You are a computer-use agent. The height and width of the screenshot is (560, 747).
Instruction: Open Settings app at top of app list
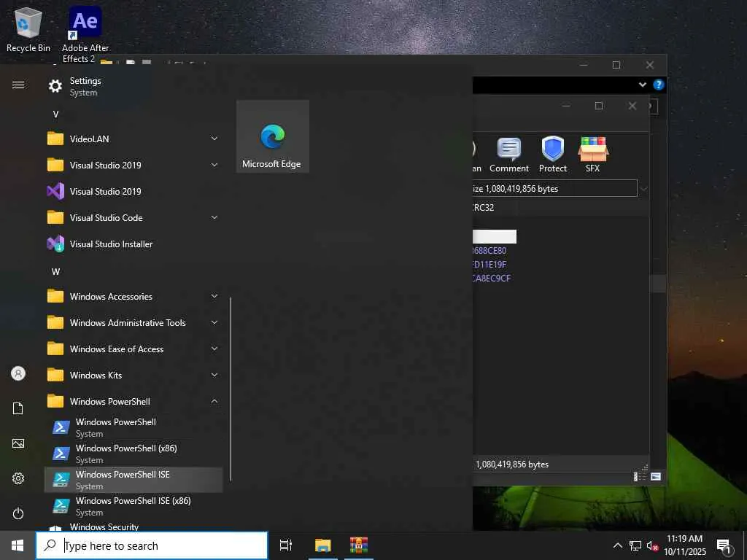tap(133, 86)
